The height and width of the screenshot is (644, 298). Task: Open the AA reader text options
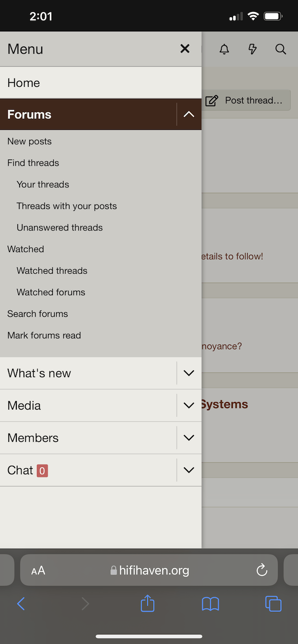pos(38,570)
